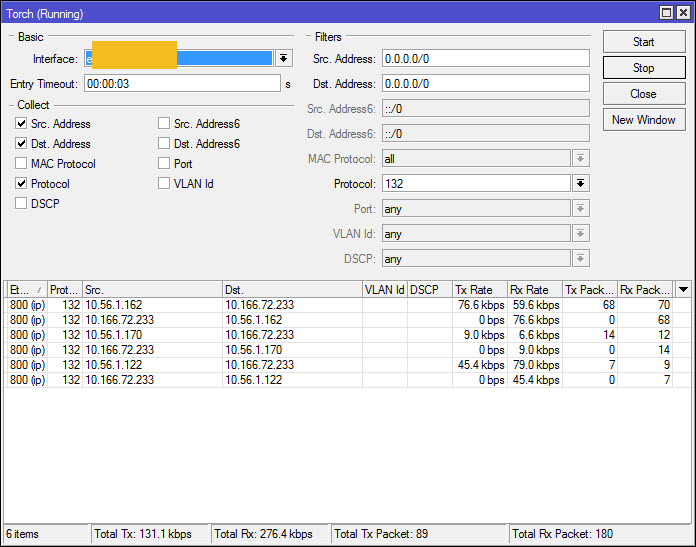Sort by the Src. column header
Screen dimensions: 696x547
[152, 290]
